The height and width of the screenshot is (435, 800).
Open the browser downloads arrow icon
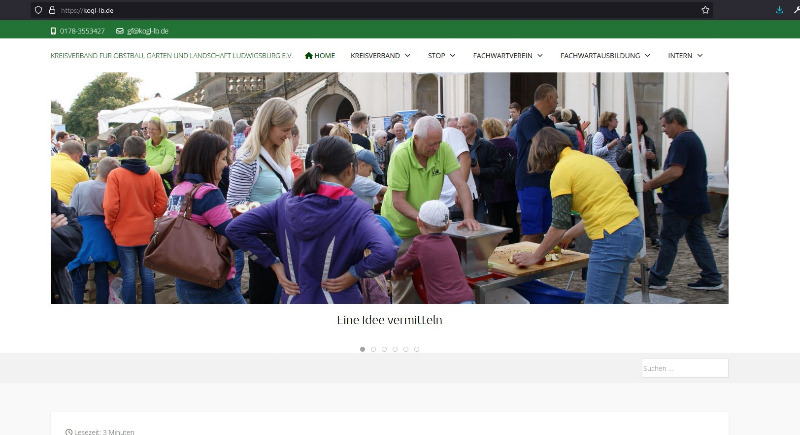(779, 10)
